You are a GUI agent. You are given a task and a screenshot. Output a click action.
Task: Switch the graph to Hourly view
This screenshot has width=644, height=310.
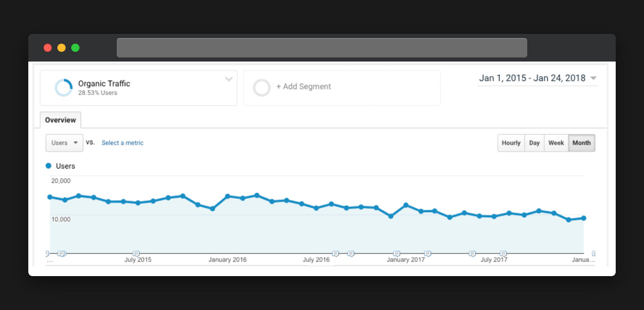click(511, 143)
